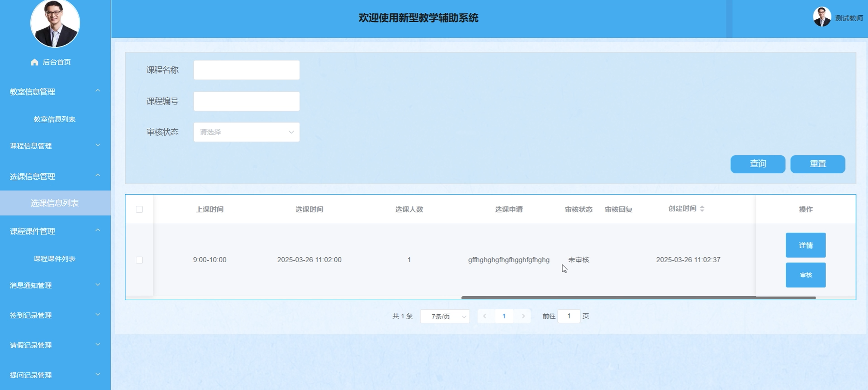The image size is (868, 390).
Task: Go to the previous page arrow
Action: [485, 316]
